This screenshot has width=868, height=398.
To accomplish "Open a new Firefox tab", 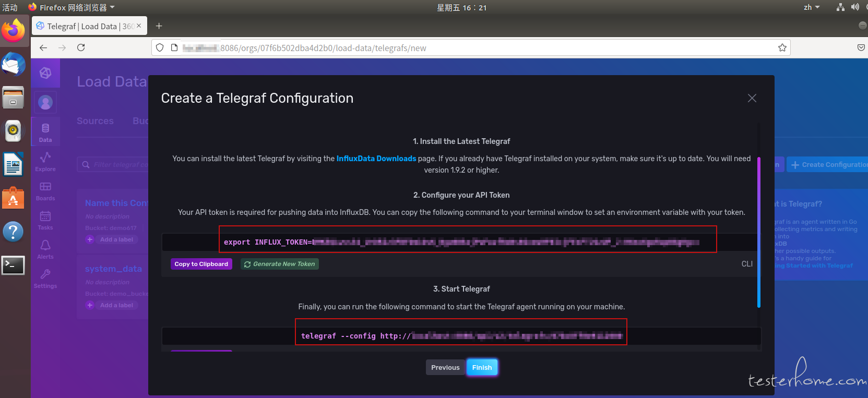I will tap(159, 26).
